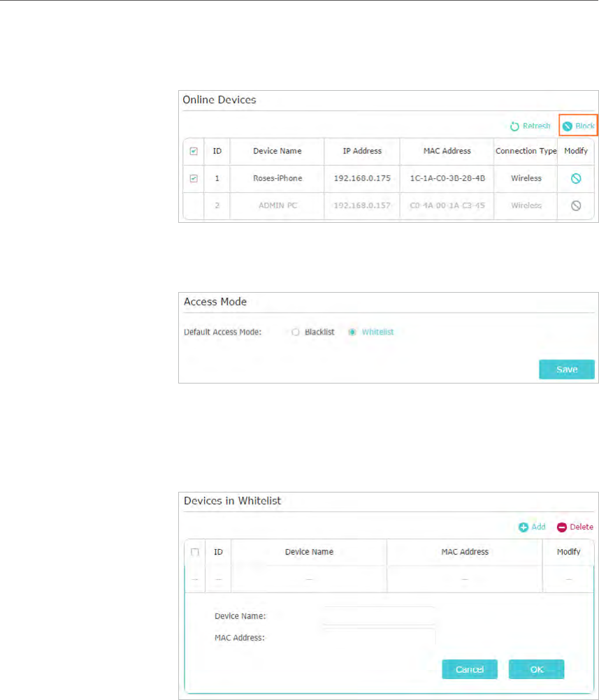
Task: Uncheck the Roses-iPhone row checkbox
Action: 194,179
